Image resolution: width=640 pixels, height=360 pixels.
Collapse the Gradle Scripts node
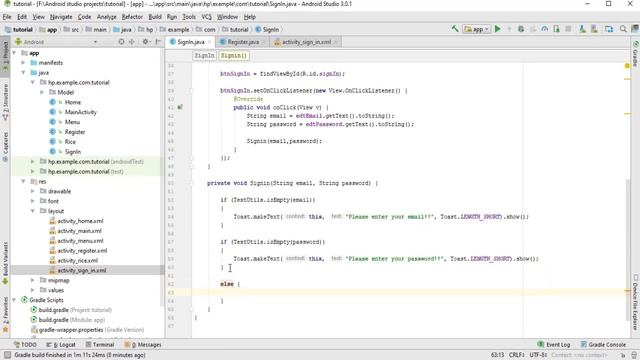(14, 300)
